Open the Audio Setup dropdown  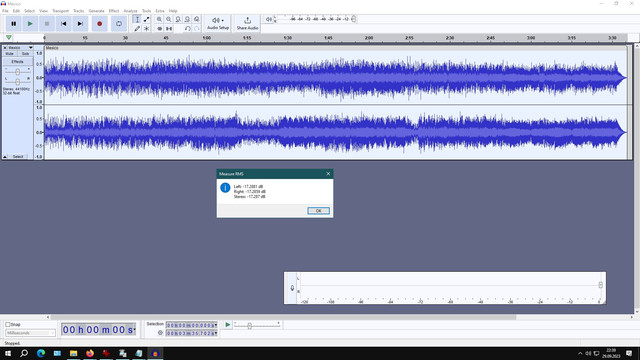pyautogui.click(x=218, y=23)
